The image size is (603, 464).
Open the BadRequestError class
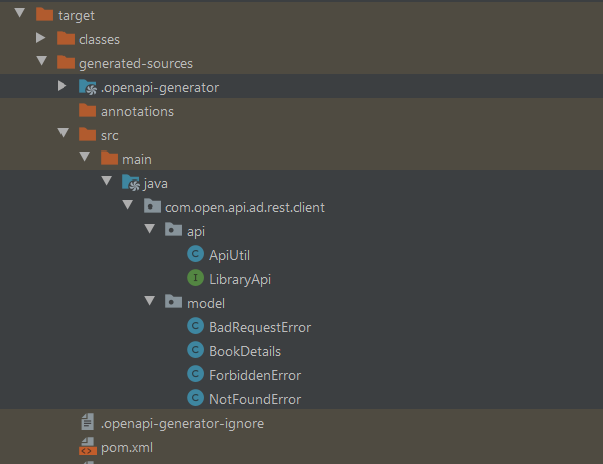[260, 328]
